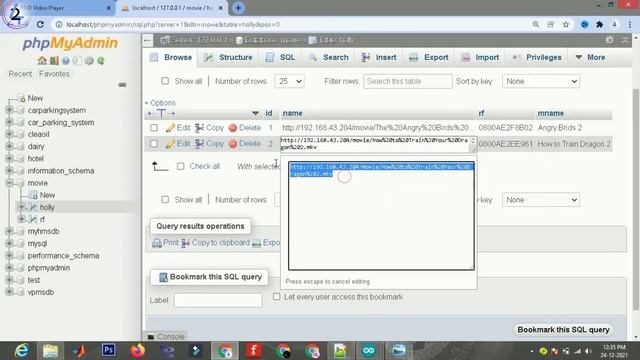Click Edit pencil for row id 1
Viewport: 640px width, 360px height.
178,128
